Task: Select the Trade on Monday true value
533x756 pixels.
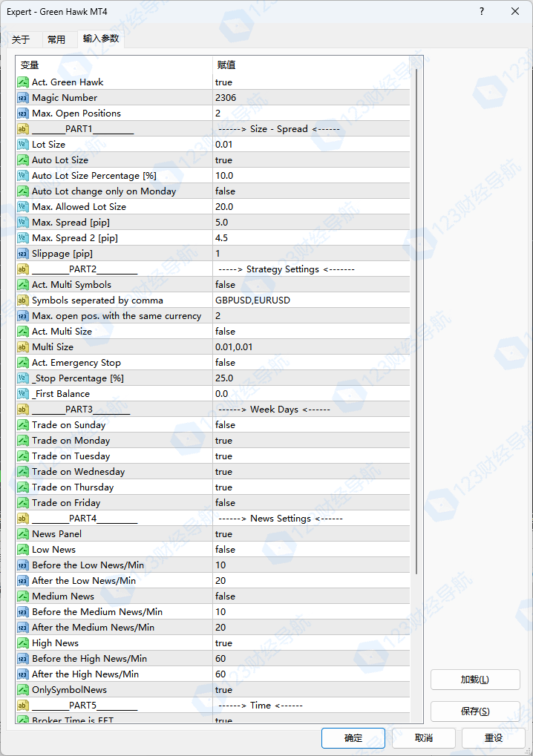Action: [x=223, y=441]
